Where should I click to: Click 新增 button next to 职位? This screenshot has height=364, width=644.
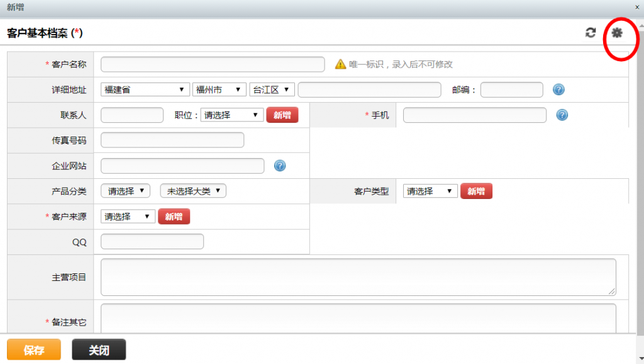tap(282, 115)
